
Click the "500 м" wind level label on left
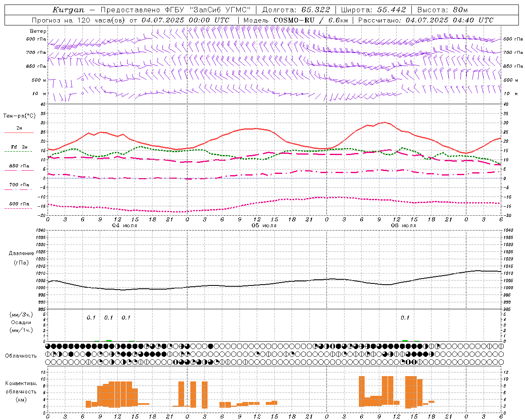39,80
